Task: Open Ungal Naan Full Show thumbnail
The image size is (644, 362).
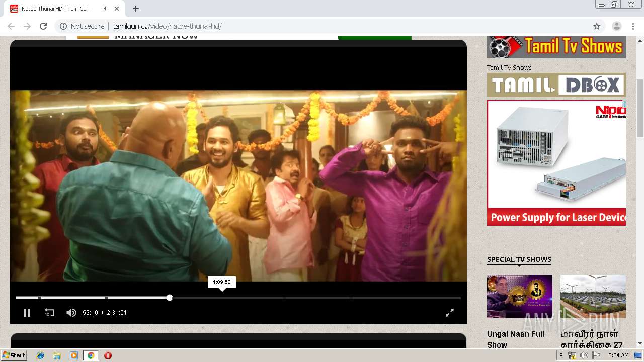Action: tap(520, 296)
